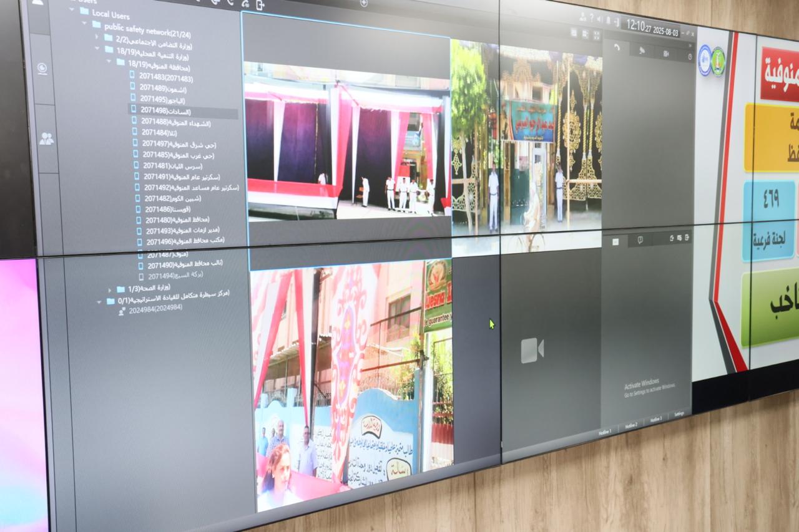The width and height of the screenshot is (799, 532).
Task: Open the message tab icon in lower right panel
Action: click(x=615, y=241)
